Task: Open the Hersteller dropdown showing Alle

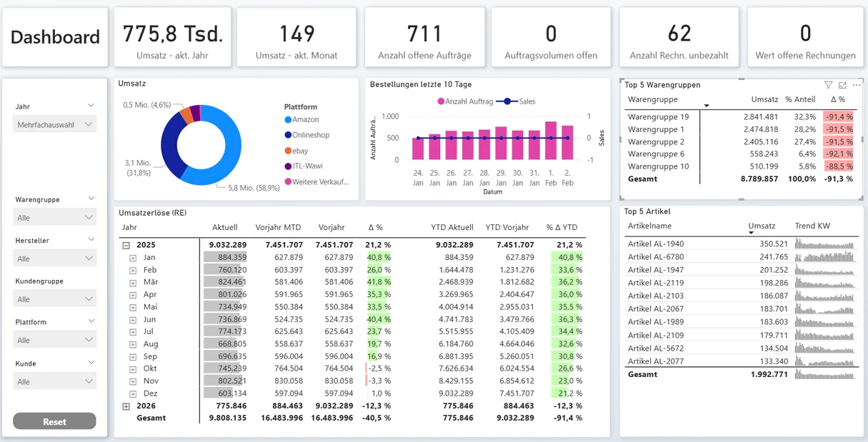Action: tap(55, 258)
